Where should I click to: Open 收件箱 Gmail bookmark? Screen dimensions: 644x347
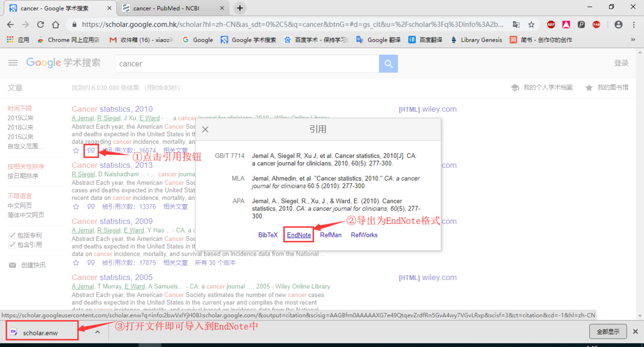click(x=141, y=39)
